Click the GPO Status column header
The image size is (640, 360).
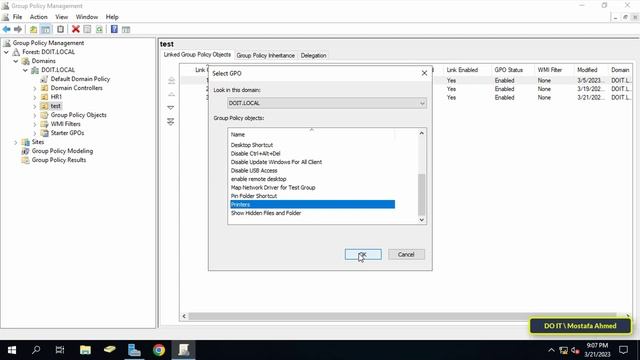509,70
